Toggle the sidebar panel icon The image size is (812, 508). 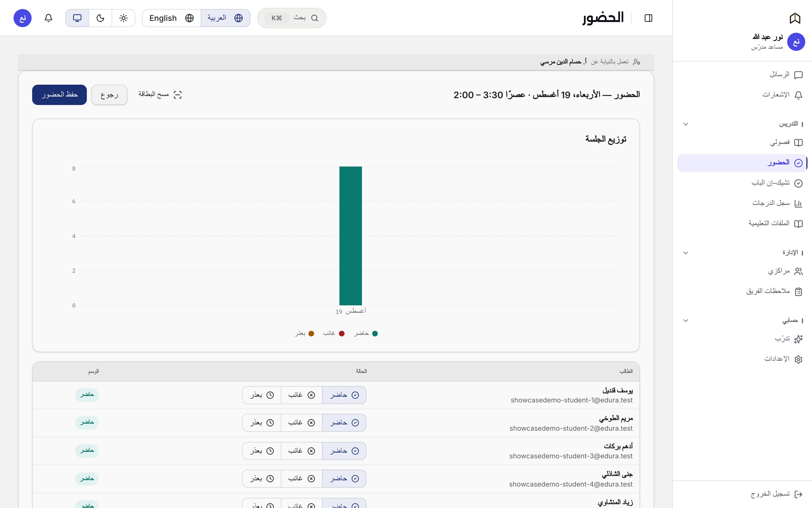(x=648, y=18)
